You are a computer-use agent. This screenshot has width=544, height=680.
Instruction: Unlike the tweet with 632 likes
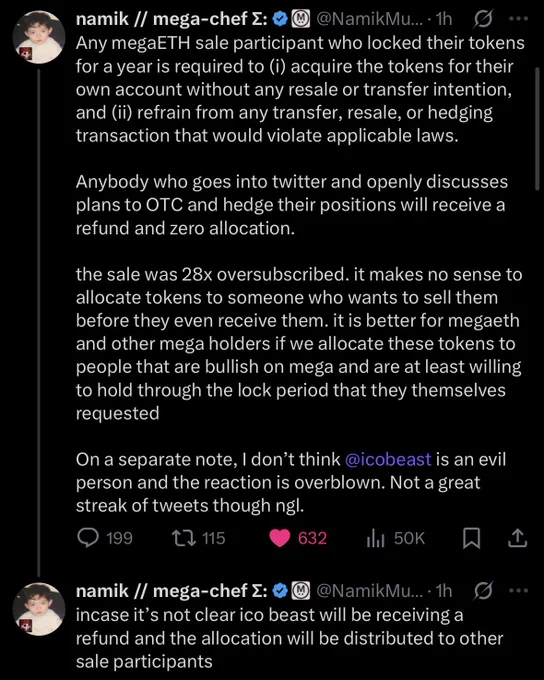[x=280, y=538]
